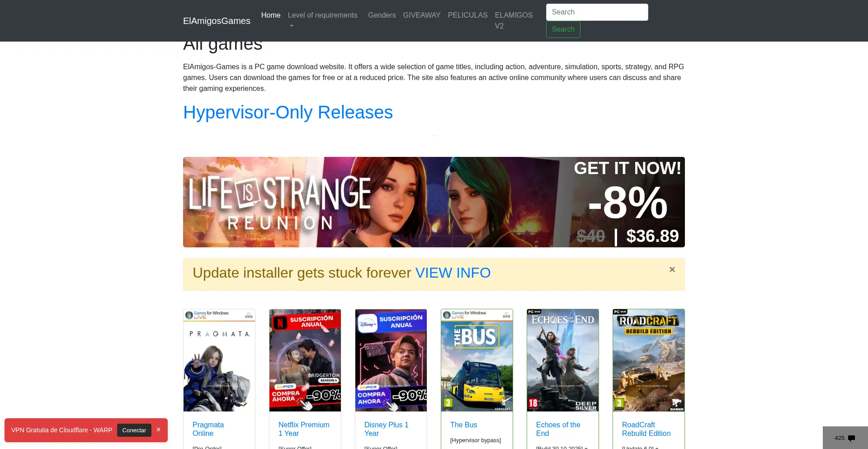Follow the VIEW INFO link
This screenshot has width=868, height=449.
pyautogui.click(x=453, y=273)
